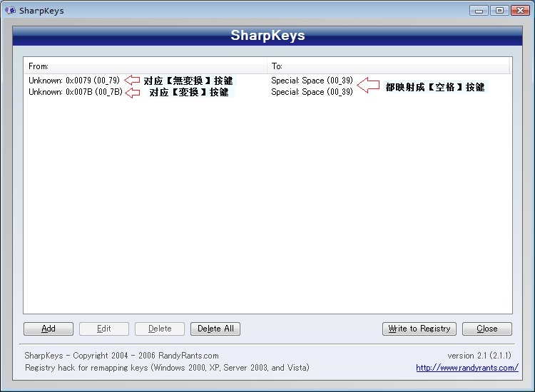Remove all mappings with Delete All

click(x=215, y=329)
